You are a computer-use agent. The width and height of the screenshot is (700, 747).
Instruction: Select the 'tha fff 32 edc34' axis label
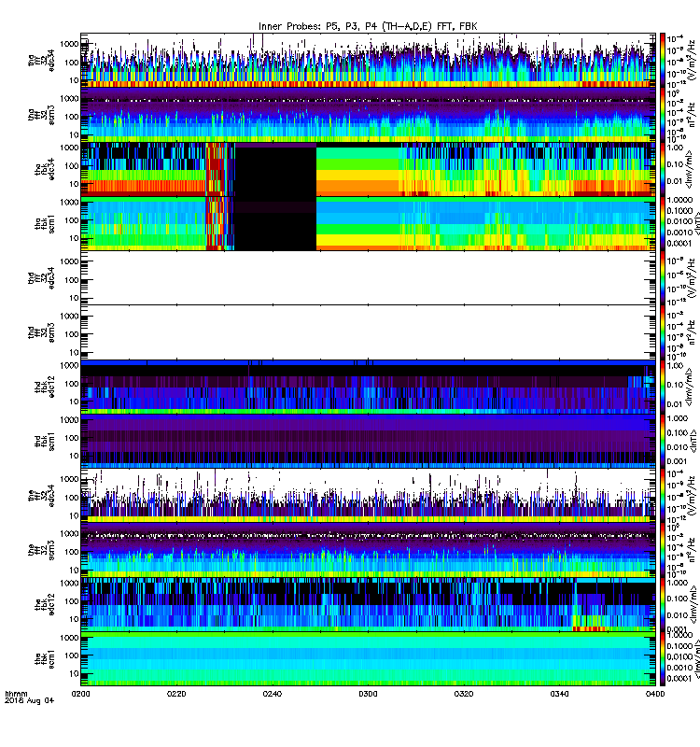41,61
